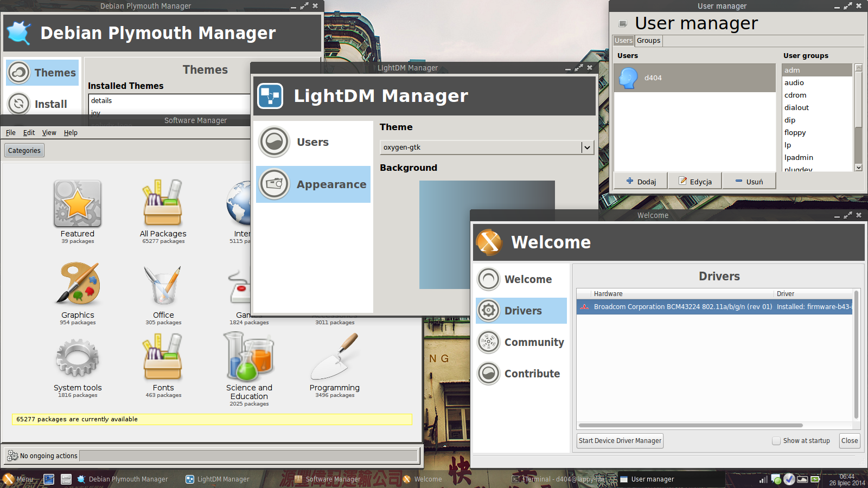Select the dialout user group
868x488 pixels.
[816, 107]
